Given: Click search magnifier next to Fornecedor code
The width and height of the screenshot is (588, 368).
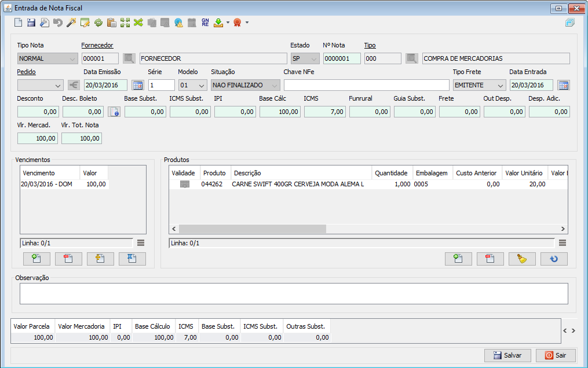Looking at the screenshot, I should [x=129, y=58].
